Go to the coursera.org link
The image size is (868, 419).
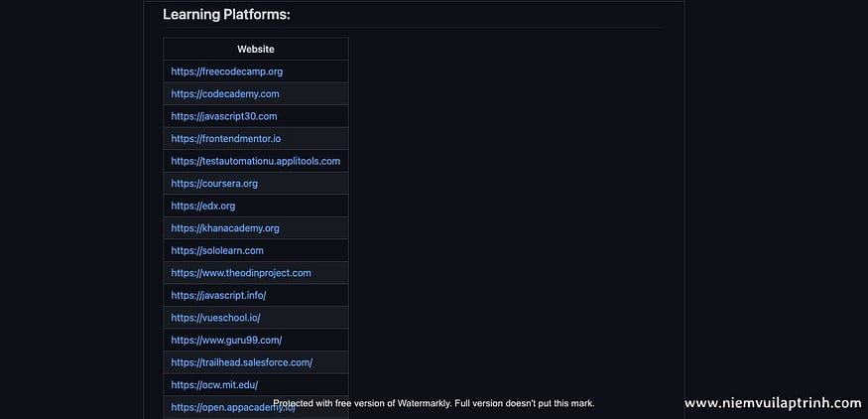[214, 184]
